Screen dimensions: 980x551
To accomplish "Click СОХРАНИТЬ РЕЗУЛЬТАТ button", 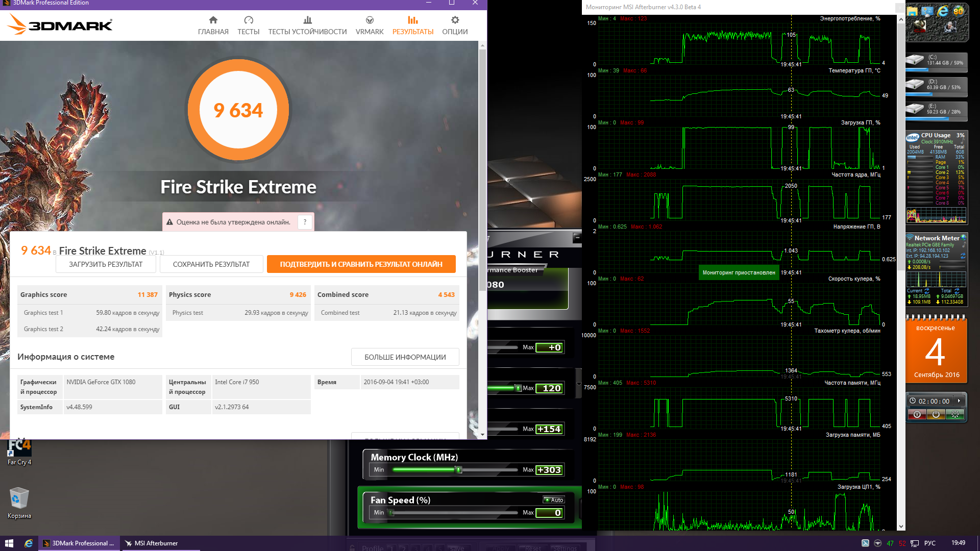I will 211,264.
